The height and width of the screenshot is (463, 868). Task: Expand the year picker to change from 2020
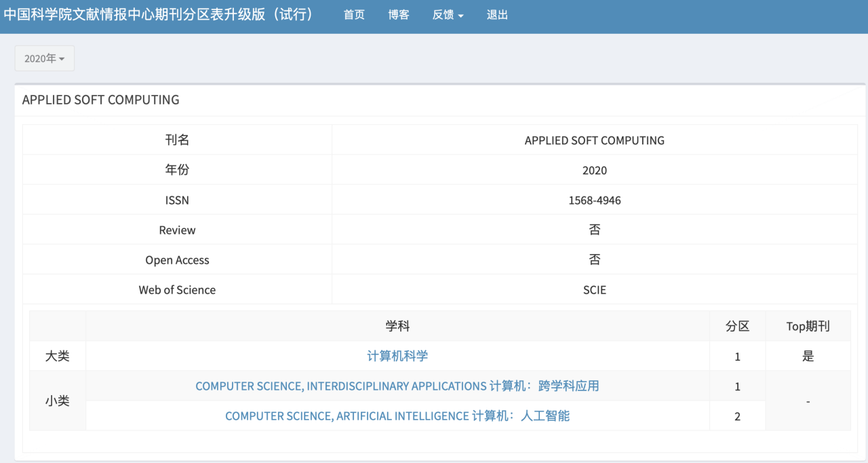(x=43, y=58)
